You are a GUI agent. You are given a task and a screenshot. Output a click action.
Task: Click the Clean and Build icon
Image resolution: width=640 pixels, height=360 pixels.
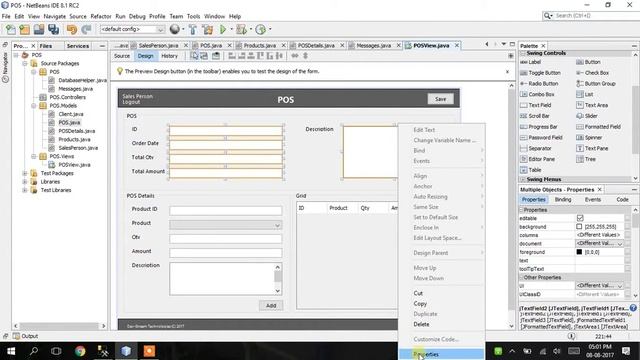tap(207, 29)
